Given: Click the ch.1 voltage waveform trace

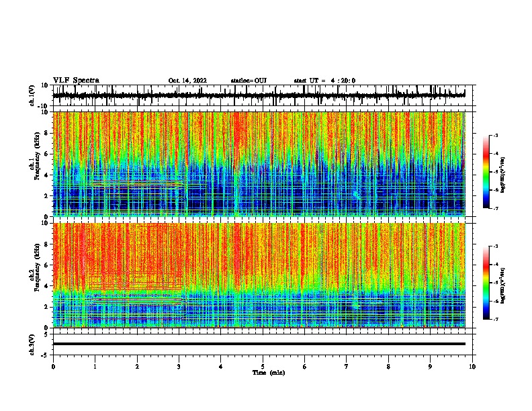Looking at the screenshot, I should [259, 95].
